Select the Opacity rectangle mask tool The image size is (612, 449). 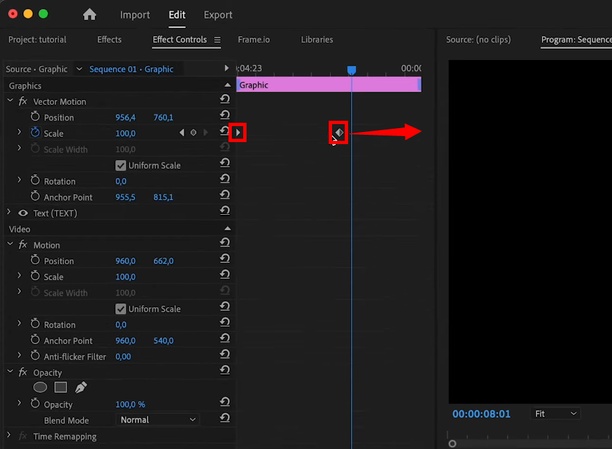coord(60,387)
